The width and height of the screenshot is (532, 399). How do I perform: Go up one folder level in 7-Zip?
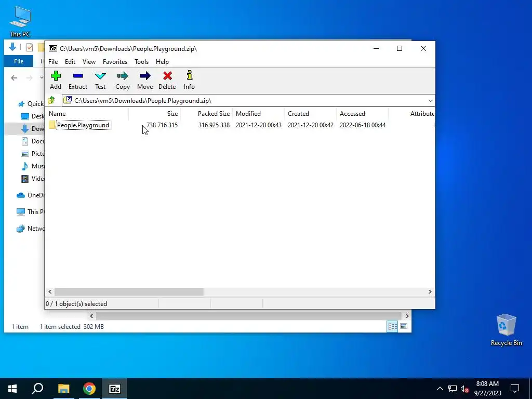pyautogui.click(x=51, y=100)
